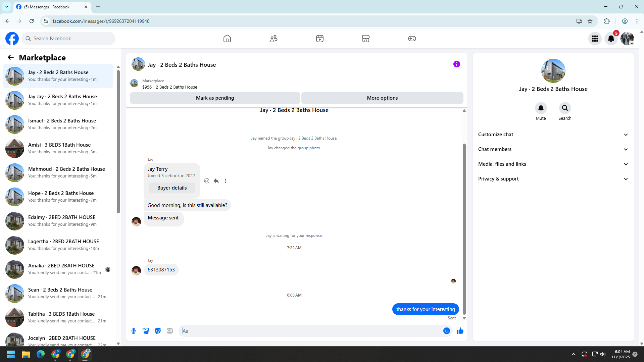
Task: React to Jay Terry's message with emoji
Action: [207, 181]
